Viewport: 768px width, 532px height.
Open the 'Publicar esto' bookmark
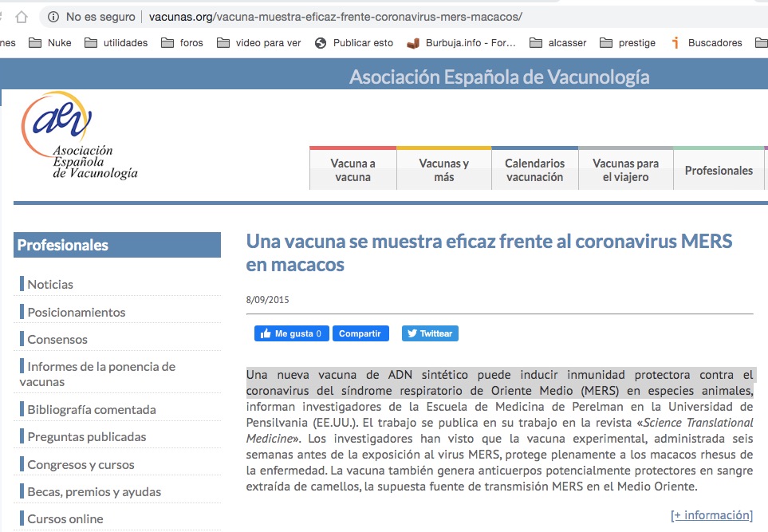354,43
